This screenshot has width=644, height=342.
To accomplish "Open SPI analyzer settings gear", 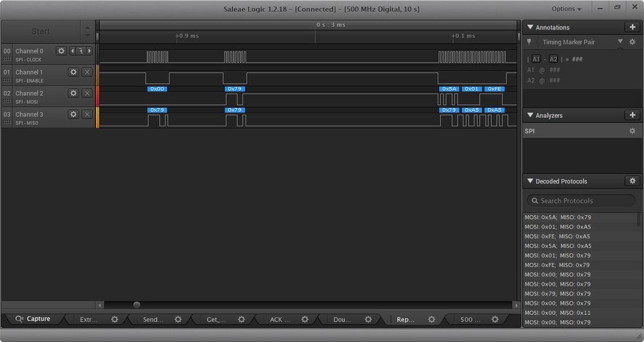I will [x=632, y=131].
